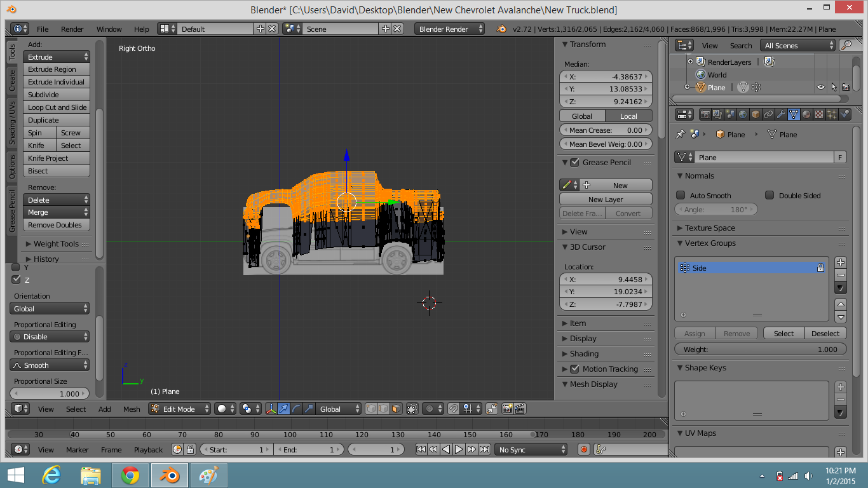Select face select mode in 3D header
The image size is (868, 488).
click(397, 409)
